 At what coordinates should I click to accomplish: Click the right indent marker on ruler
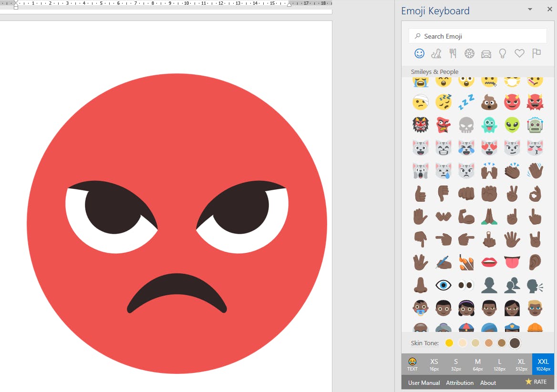click(x=289, y=4)
